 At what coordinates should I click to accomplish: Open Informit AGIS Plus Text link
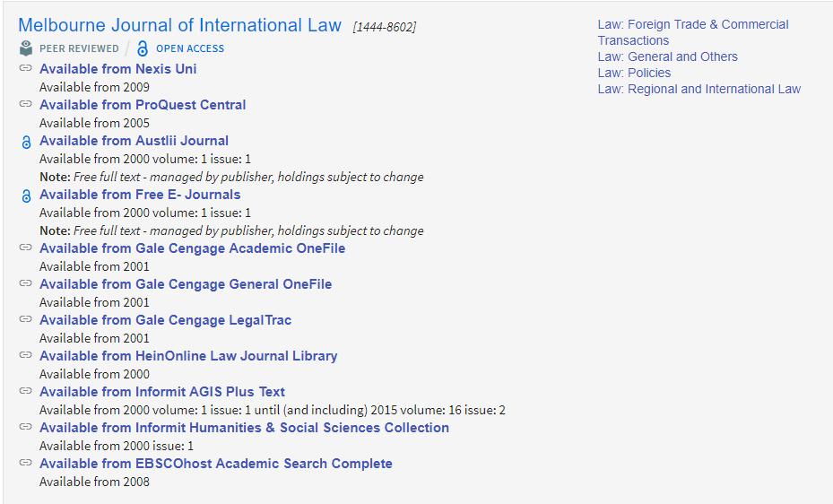162,392
